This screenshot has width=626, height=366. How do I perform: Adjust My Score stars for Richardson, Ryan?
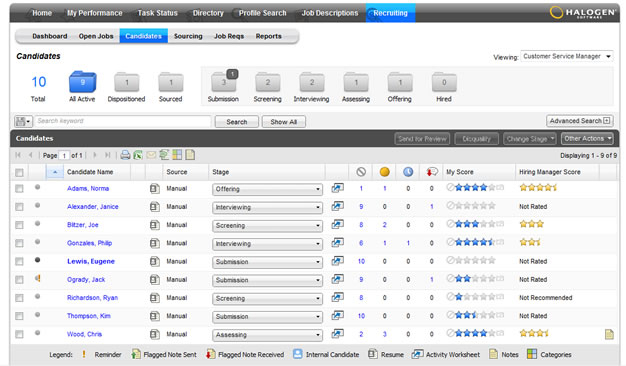point(475,297)
